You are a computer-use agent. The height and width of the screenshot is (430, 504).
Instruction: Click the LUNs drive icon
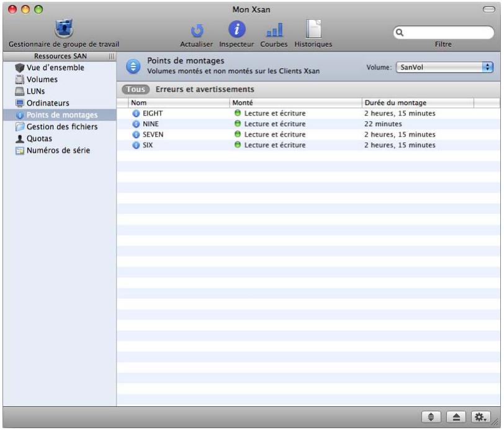click(20, 91)
